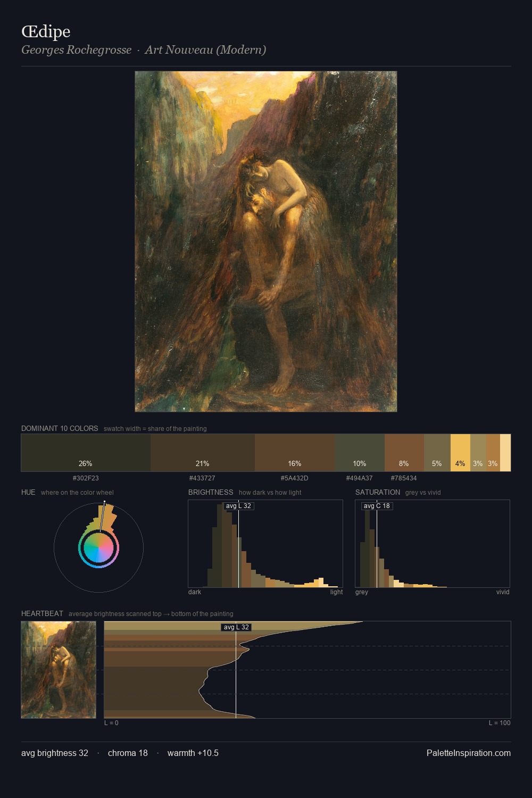The width and height of the screenshot is (532, 798).
Task: Click the 'grey' axis label
Action: (362, 592)
